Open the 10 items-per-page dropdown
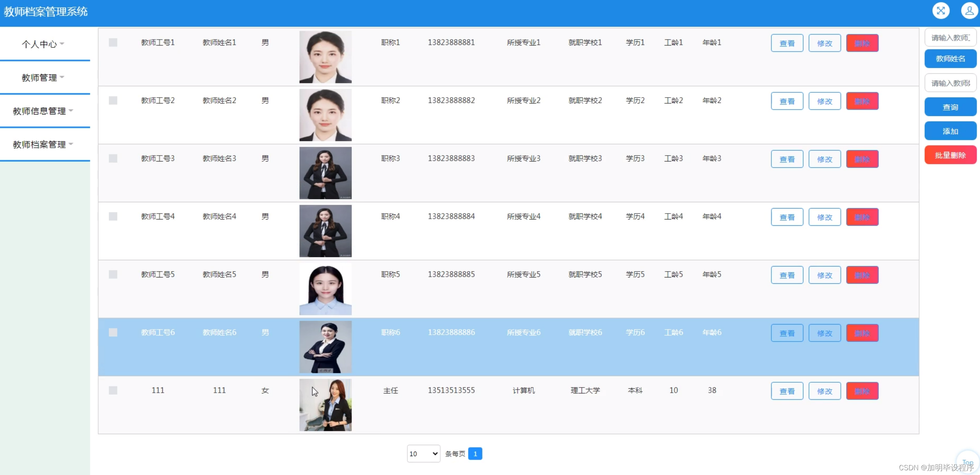The height and width of the screenshot is (475, 980). click(x=423, y=453)
